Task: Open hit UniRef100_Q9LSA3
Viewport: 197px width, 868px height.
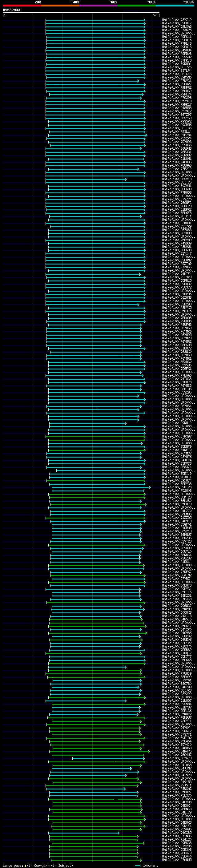Action: (177, 26)
